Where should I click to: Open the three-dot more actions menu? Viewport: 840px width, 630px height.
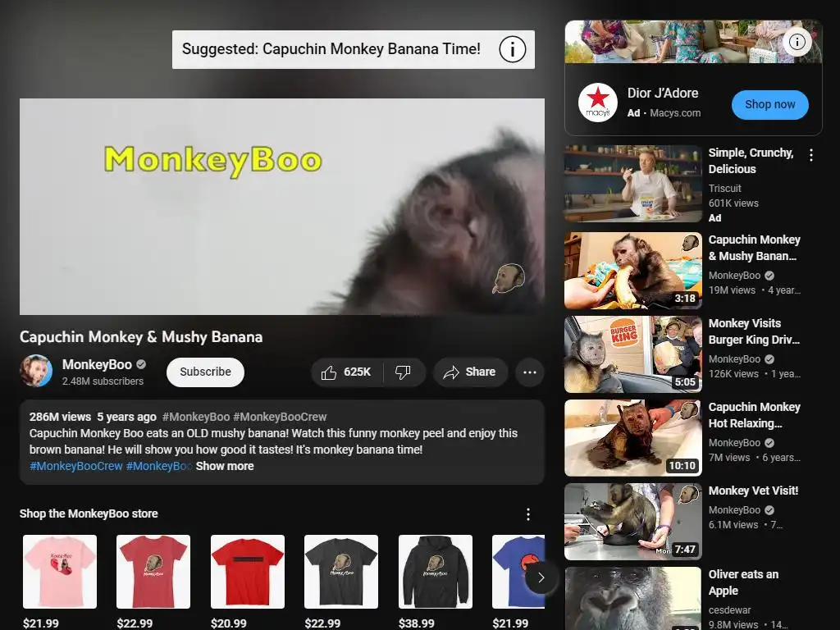(530, 372)
